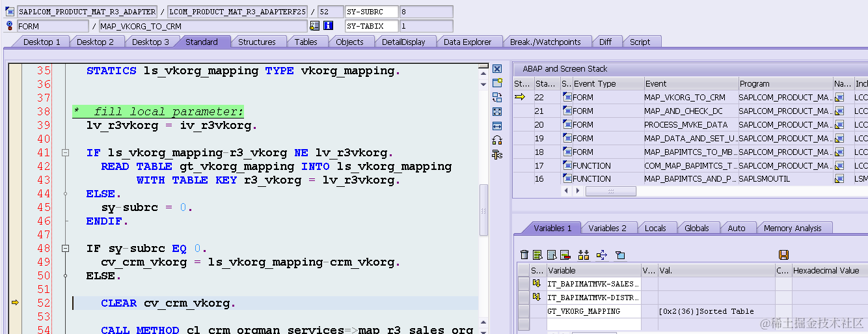Open the DetailDisplay tab
Viewport: 868px width, 334px height.
point(403,42)
